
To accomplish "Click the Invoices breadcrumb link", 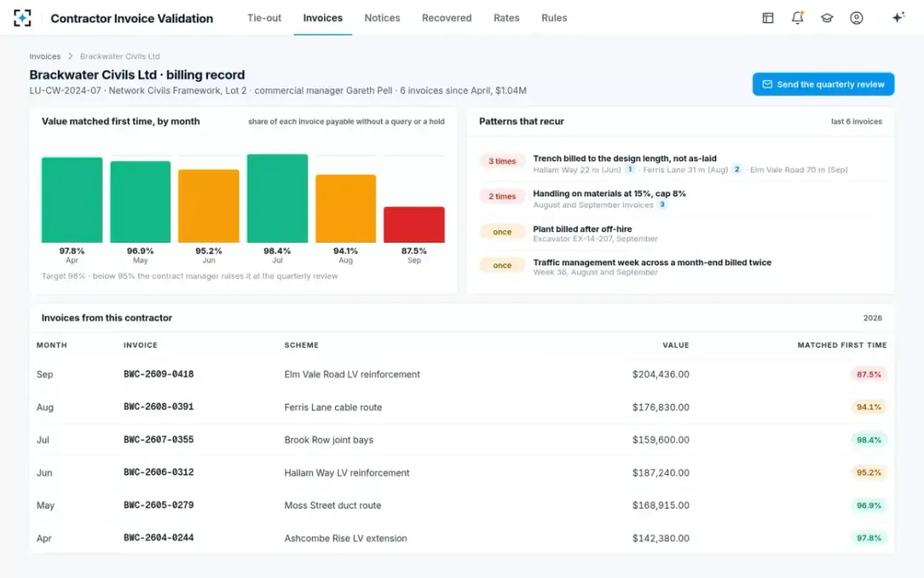I will click(x=45, y=56).
